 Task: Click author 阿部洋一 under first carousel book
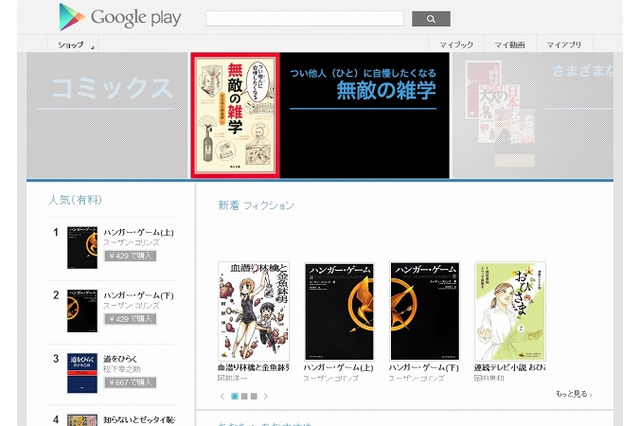232,378
